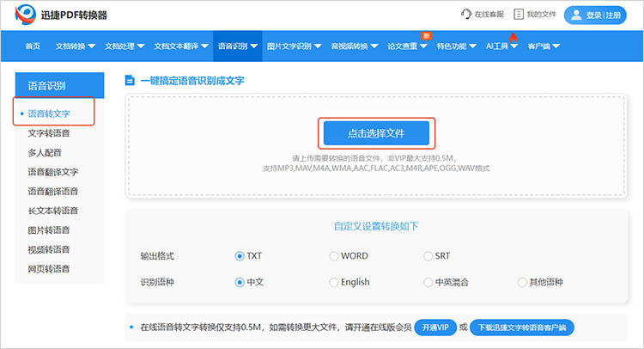The width and height of the screenshot is (644, 349).
Task: Click the 识别语种 label
Action: click(157, 283)
